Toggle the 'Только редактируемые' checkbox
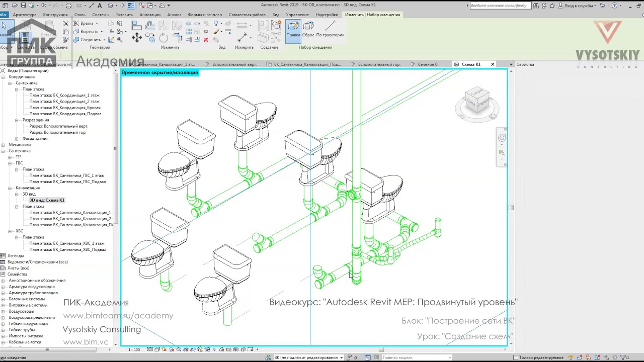 pyautogui.click(x=516, y=357)
